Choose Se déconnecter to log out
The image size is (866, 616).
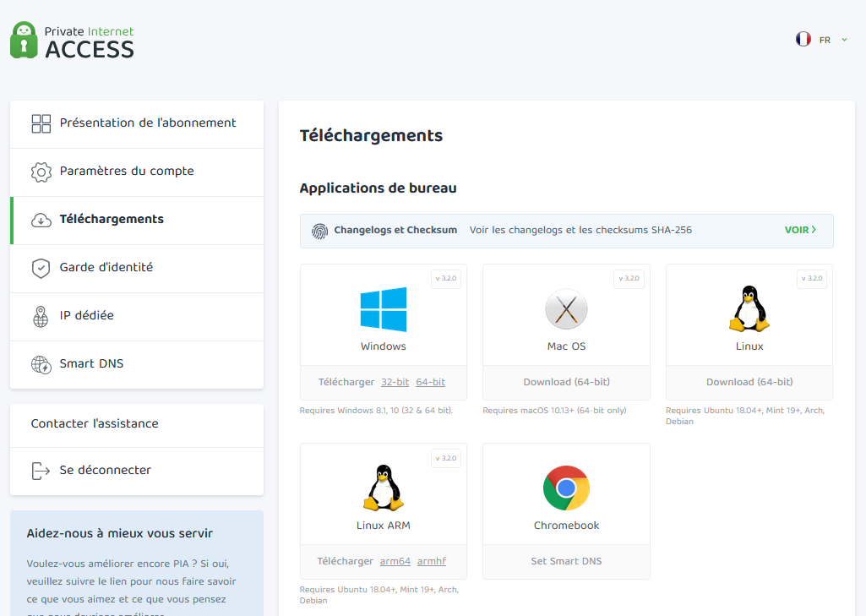pyautogui.click(x=137, y=471)
